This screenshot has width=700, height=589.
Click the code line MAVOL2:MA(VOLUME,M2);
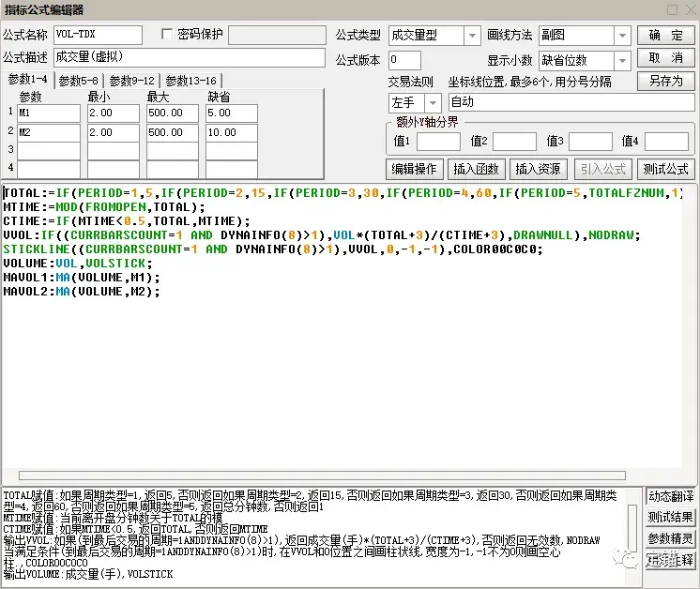click(82, 292)
